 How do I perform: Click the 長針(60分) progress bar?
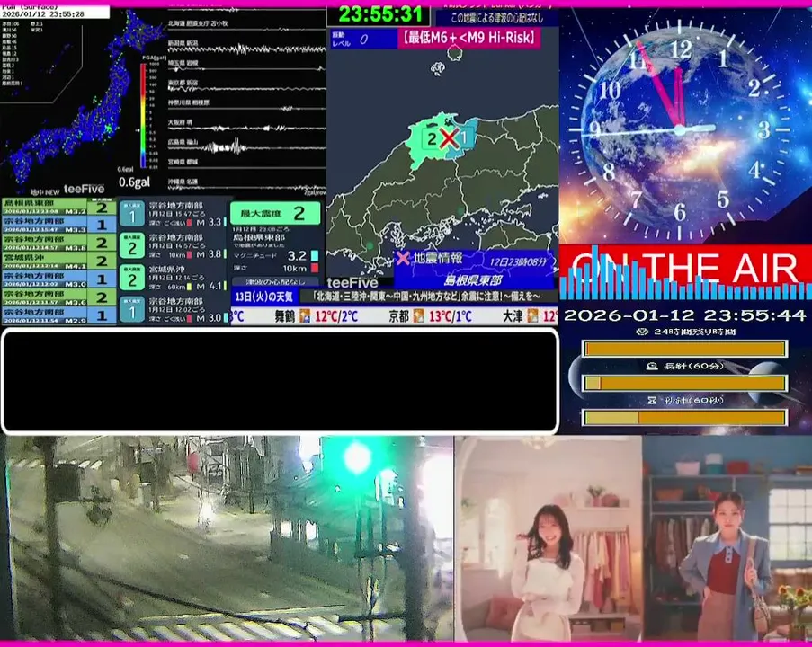(685, 383)
